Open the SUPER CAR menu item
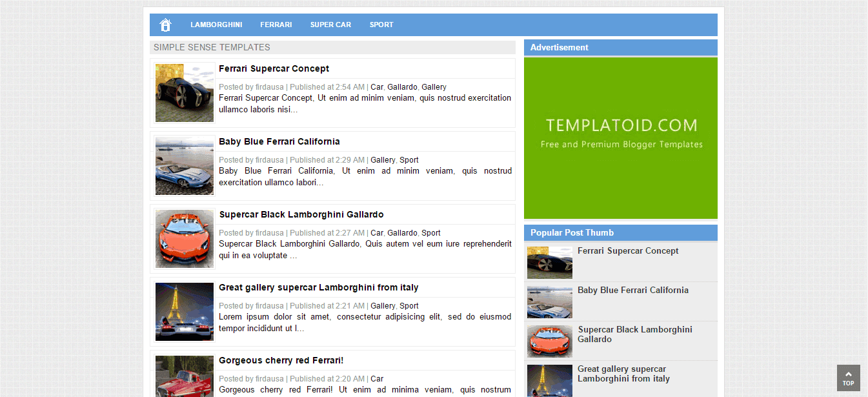This screenshot has width=868, height=397. click(x=330, y=25)
